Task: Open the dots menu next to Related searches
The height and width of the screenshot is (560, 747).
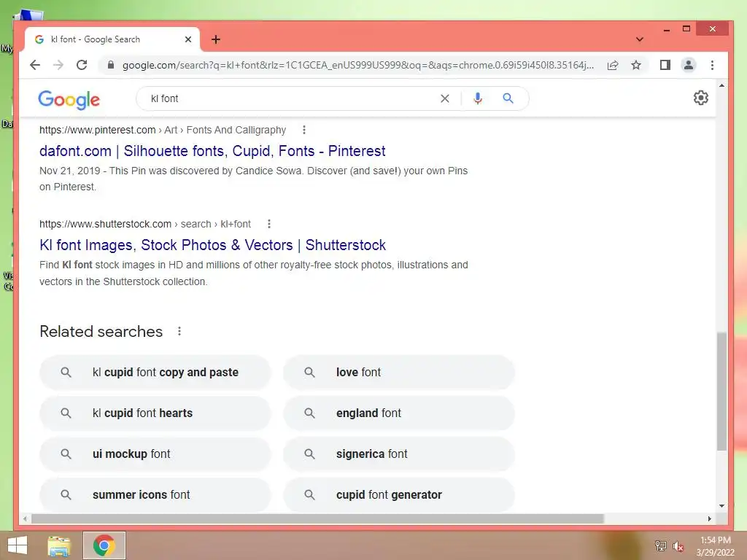Action: [x=179, y=331]
